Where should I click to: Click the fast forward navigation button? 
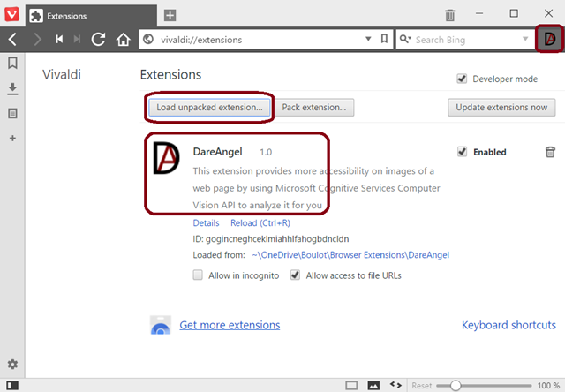click(77, 39)
